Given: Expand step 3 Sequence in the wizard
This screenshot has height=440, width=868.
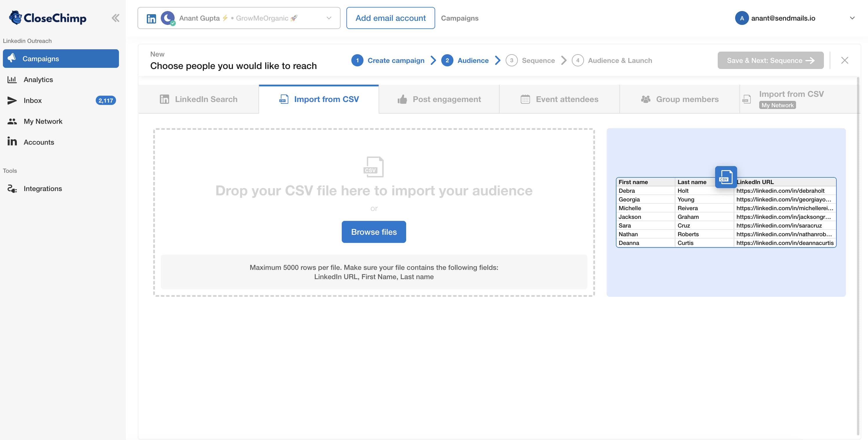Looking at the screenshot, I should pos(512,60).
